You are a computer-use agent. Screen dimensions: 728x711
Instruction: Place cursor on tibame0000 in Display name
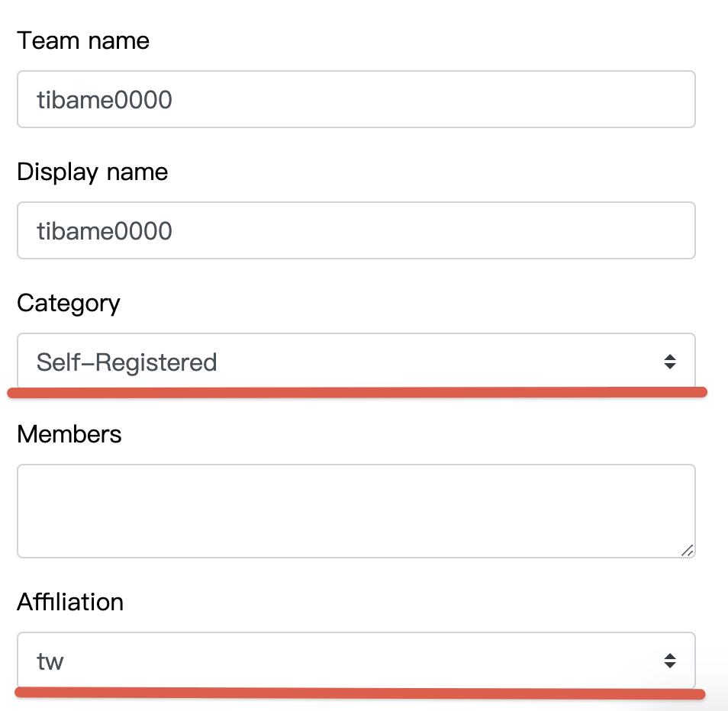[x=105, y=230]
